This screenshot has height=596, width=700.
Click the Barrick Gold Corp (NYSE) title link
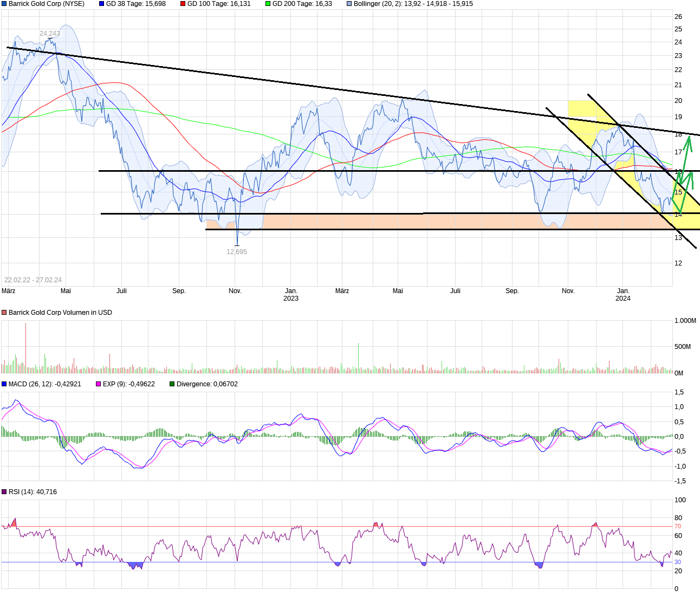pyautogui.click(x=43, y=4)
